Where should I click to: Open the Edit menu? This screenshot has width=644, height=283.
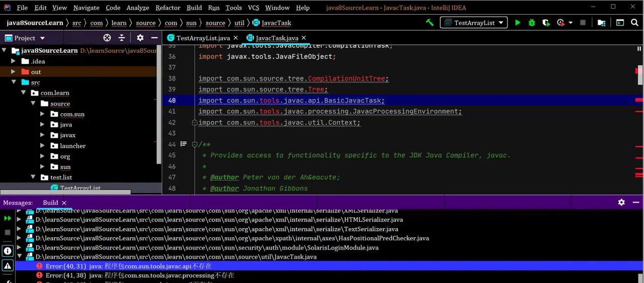[41, 8]
